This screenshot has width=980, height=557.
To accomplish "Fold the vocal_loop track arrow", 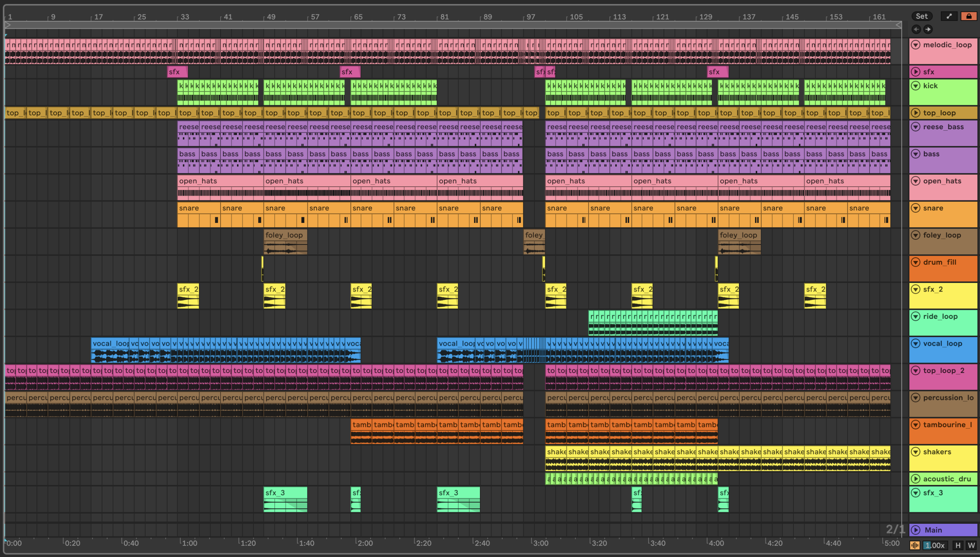I will [x=916, y=343].
